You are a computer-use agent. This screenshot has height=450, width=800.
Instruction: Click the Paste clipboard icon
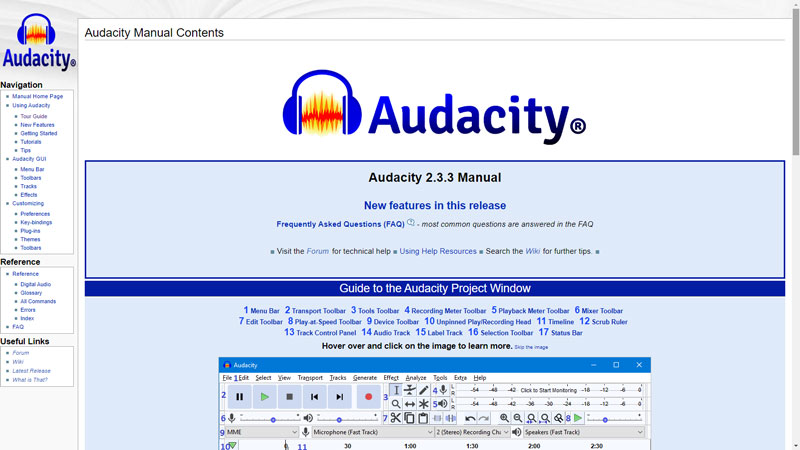423,418
